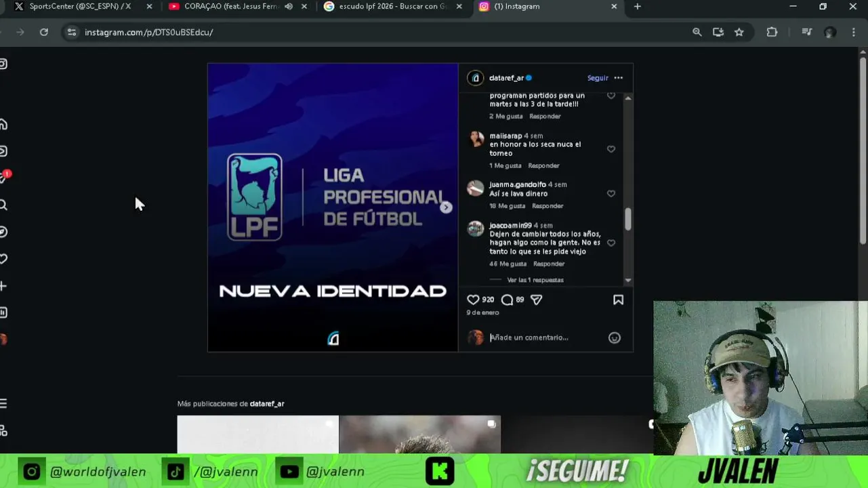Like the 'programan partidos' comment heart
Screen dimensions: 868x488
611,96
